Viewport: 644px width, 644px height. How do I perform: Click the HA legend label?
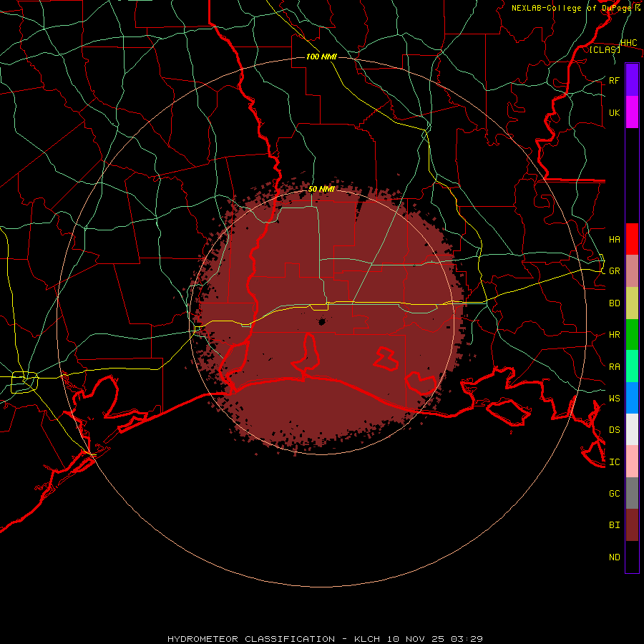coord(614,240)
